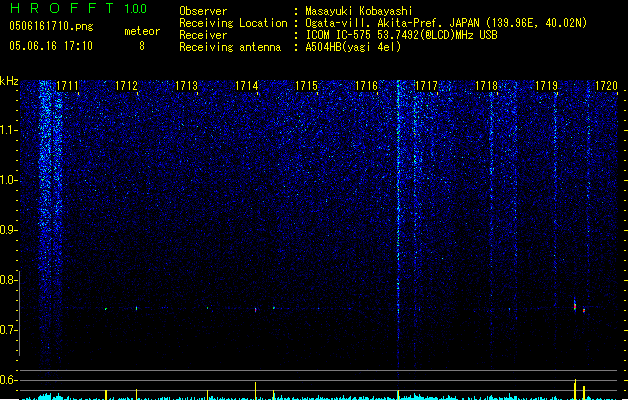629x400 pixels.
Task: Click the 1717 time marker
Action: (x=426, y=86)
